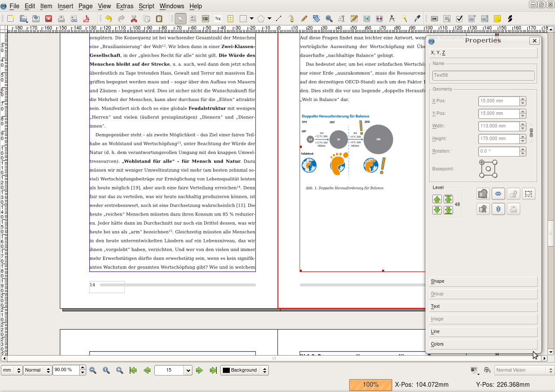Expand the Shape tab in Properties

tap(483, 281)
